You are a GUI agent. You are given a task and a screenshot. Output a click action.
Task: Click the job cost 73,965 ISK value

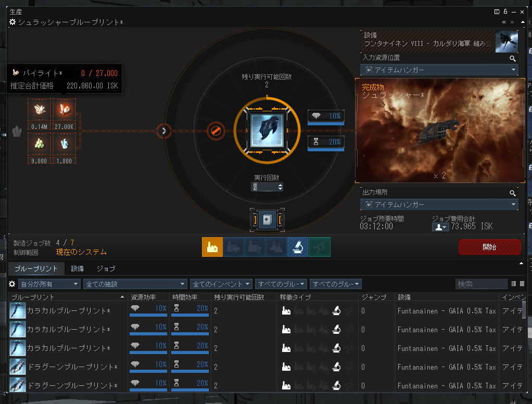click(472, 226)
